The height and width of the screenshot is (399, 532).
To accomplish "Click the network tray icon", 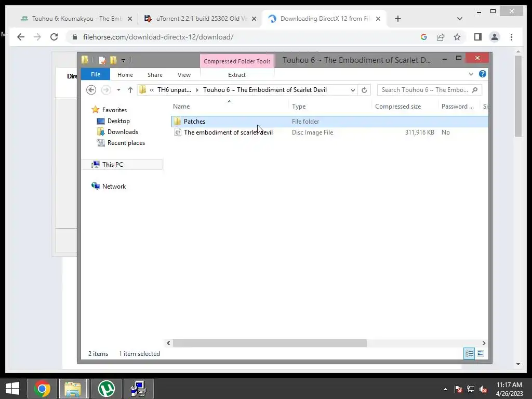I will click(471, 389).
